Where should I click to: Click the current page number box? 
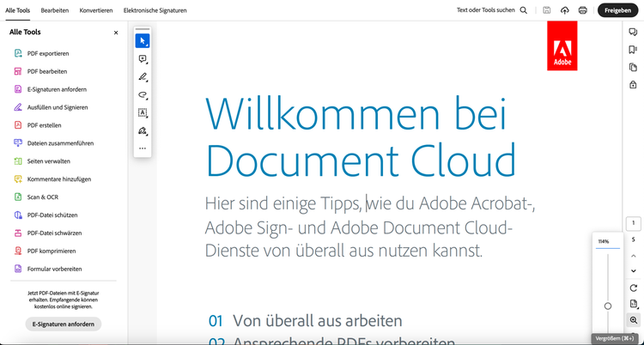point(633,223)
